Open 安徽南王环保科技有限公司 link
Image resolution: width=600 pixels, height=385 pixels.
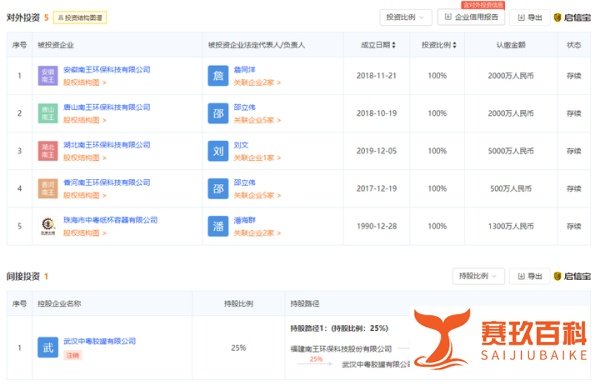[107, 70]
